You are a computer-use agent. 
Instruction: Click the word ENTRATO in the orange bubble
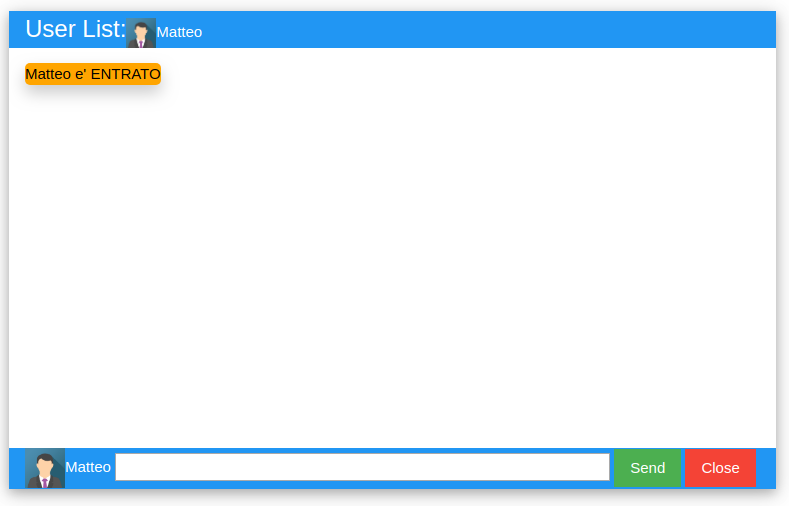pos(125,74)
